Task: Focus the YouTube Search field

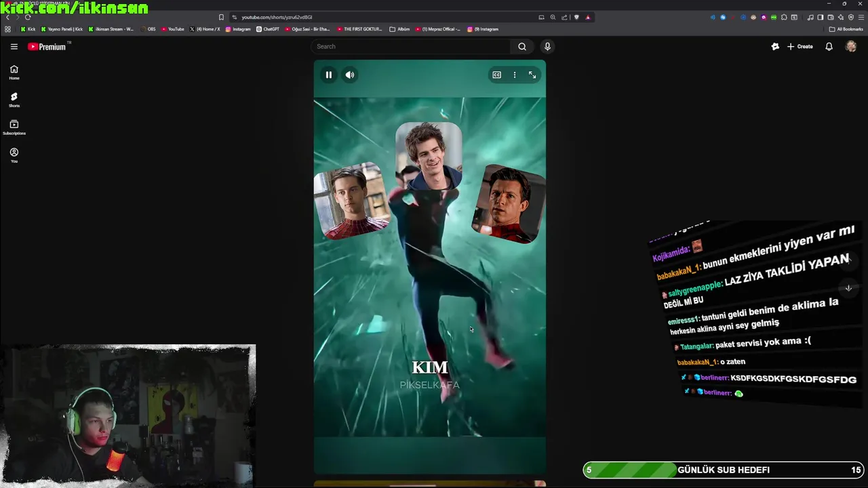Action: point(411,46)
